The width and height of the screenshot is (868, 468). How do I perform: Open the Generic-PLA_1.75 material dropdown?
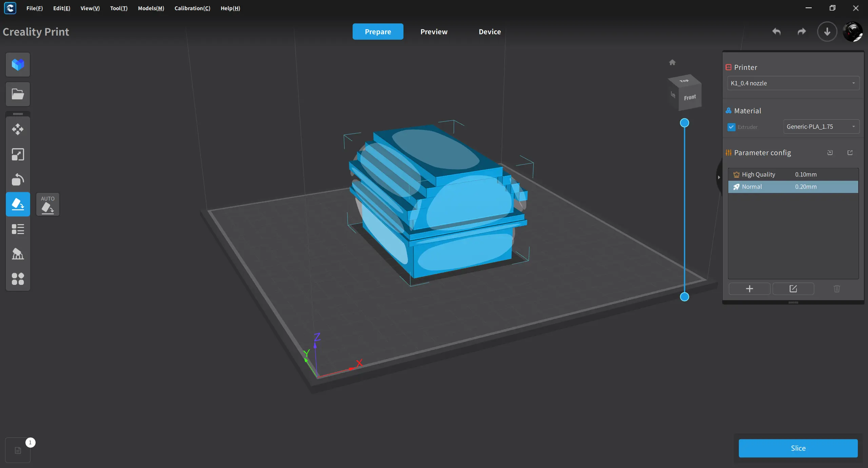point(821,126)
